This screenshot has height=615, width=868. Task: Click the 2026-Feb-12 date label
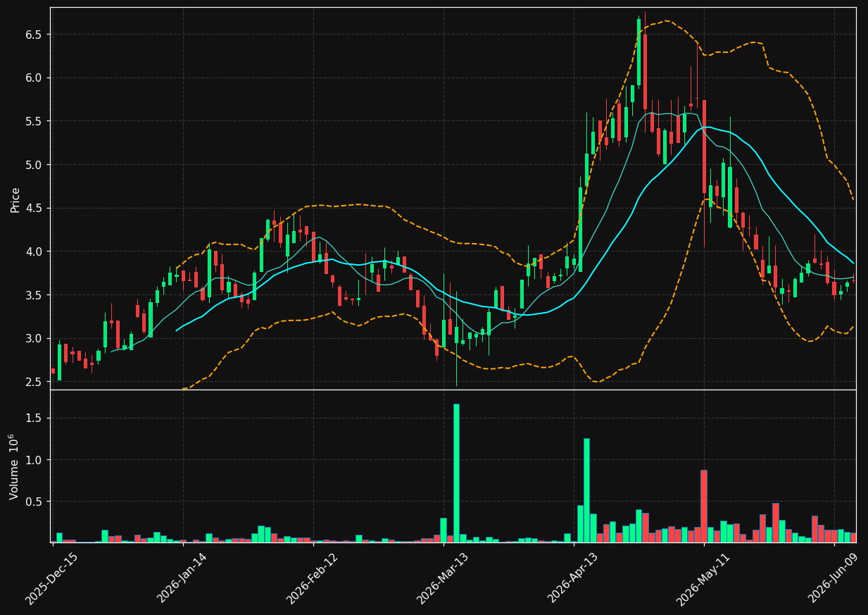[313, 578]
